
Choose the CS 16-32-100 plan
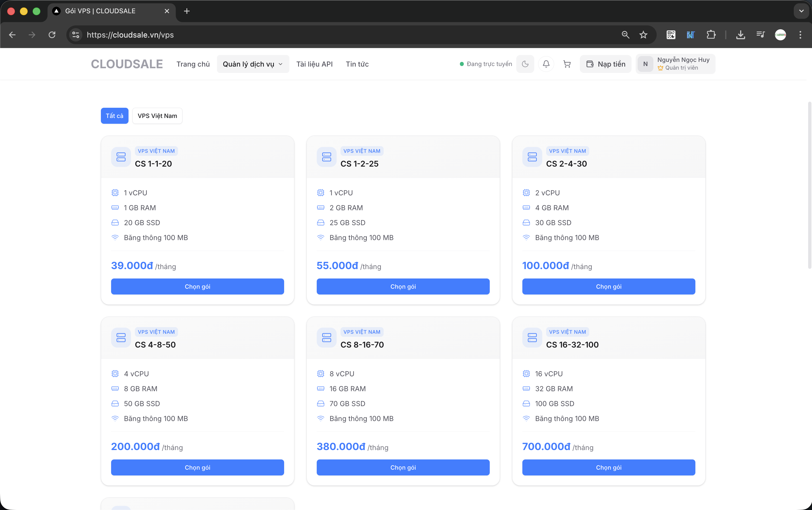coord(609,467)
